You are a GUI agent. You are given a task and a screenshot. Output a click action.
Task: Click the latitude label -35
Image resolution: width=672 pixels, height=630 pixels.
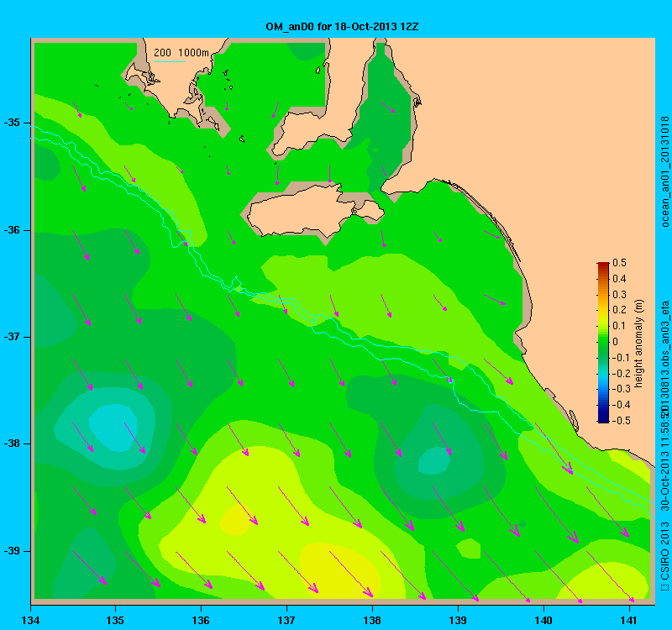pyautogui.click(x=12, y=123)
